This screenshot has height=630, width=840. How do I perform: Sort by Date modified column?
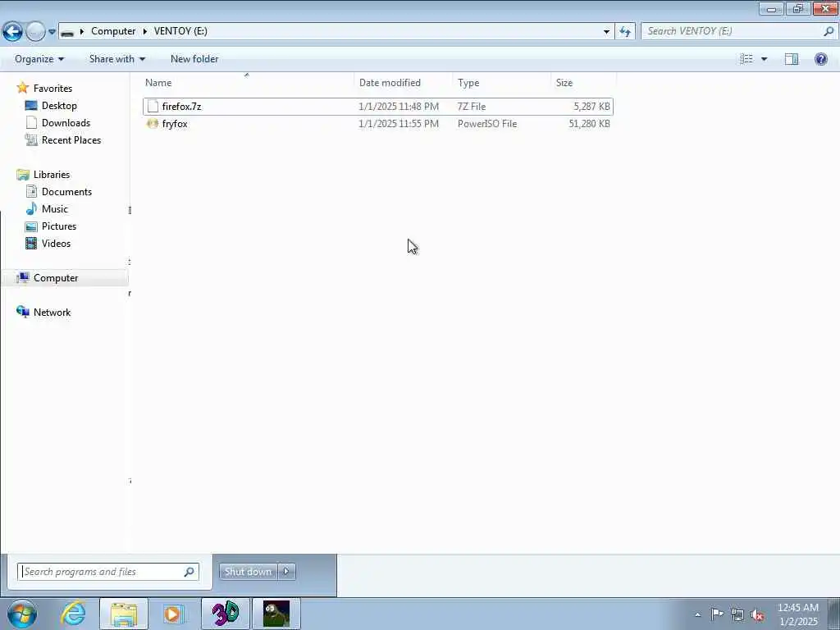[403, 83]
